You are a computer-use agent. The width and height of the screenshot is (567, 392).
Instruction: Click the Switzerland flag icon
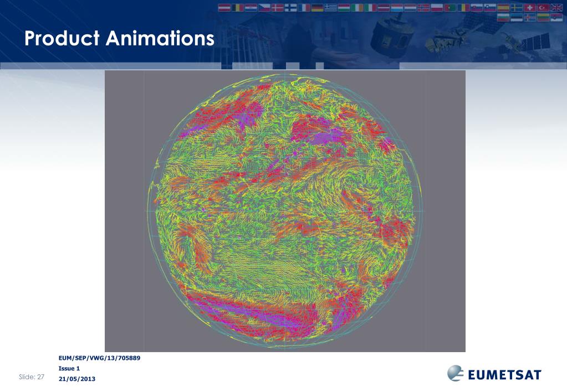click(530, 8)
